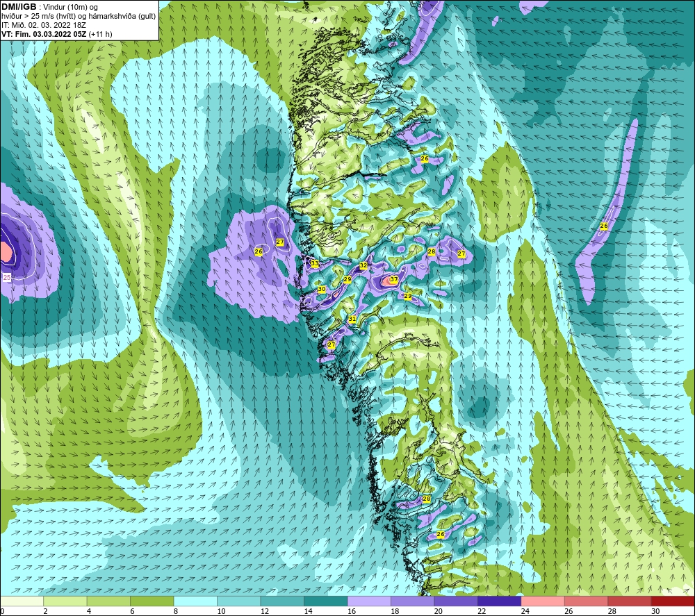
Task: Click the '(+11 h)' forecast offset text
Action: tap(100, 34)
